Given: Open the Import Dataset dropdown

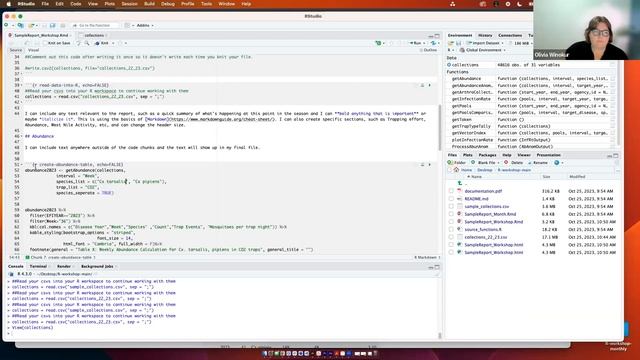Looking at the screenshot, I should point(485,43).
